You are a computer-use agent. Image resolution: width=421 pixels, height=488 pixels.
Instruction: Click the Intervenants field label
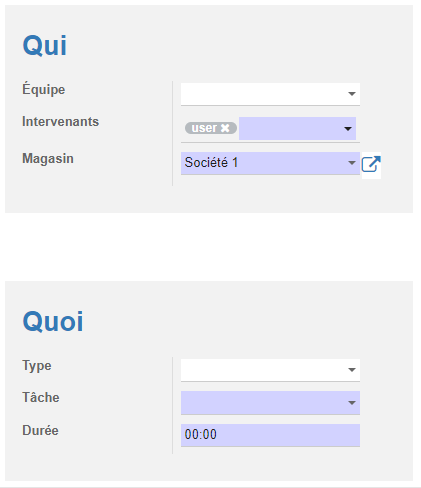[x=60, y=121]
